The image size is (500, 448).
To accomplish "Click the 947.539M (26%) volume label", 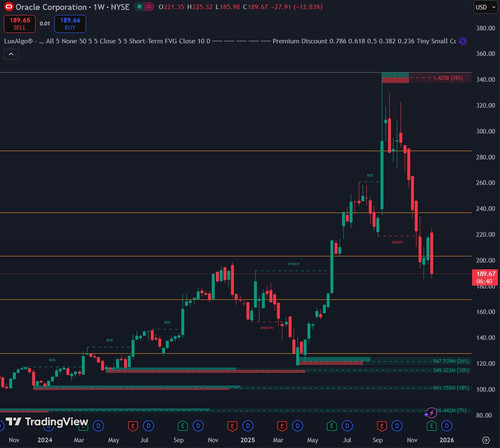I will click(x=451, y=361).
